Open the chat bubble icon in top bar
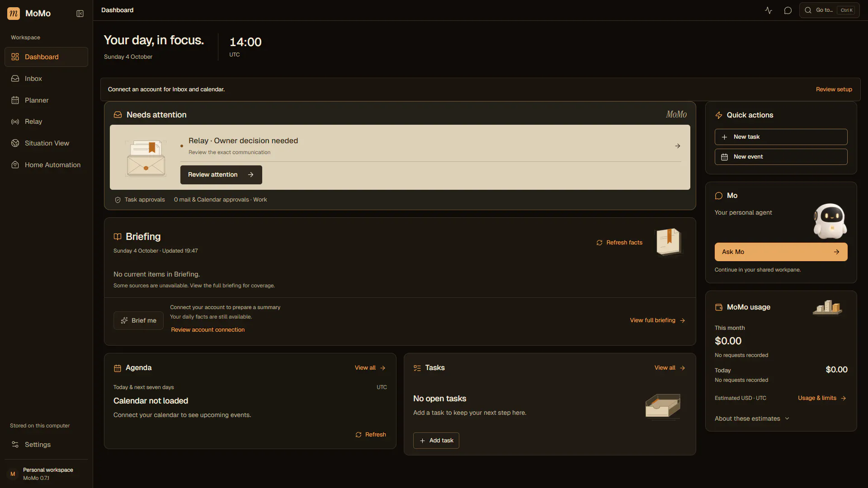This screenshot has height=488, width=868. (788, 10)
